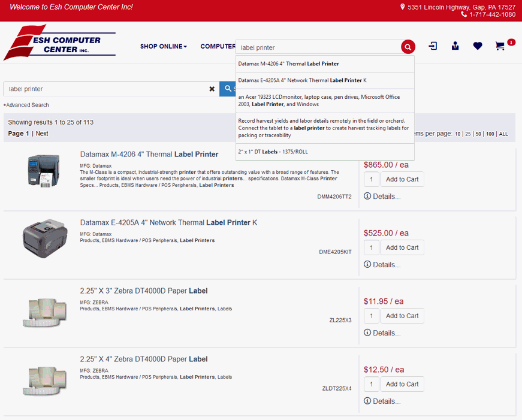Click the red search magnifier button
Image resolution: width=522 pixels, height=420 pixels.
[x=408, y=47]
